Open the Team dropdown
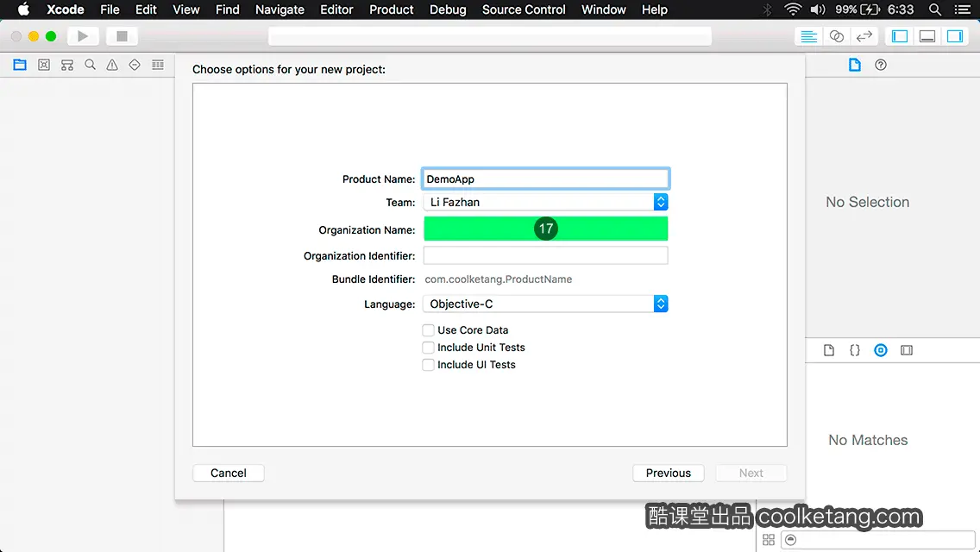 point(545,202)
